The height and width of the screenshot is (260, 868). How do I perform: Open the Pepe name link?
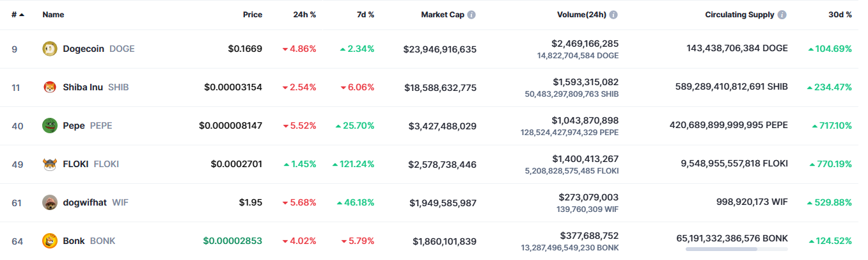point(74,126)
